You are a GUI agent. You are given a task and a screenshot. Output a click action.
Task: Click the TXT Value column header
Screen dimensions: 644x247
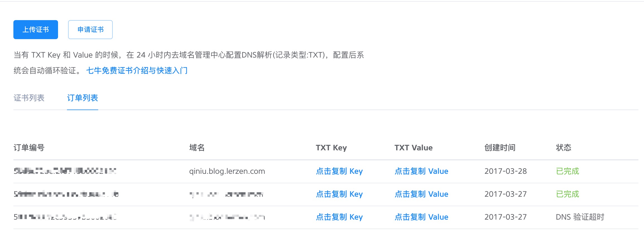click(414, 148)
